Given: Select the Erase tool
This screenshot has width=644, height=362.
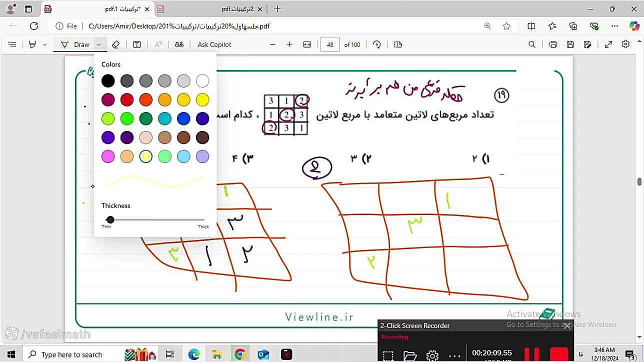Looking at the screenshot, I should (x=115, y=44).
